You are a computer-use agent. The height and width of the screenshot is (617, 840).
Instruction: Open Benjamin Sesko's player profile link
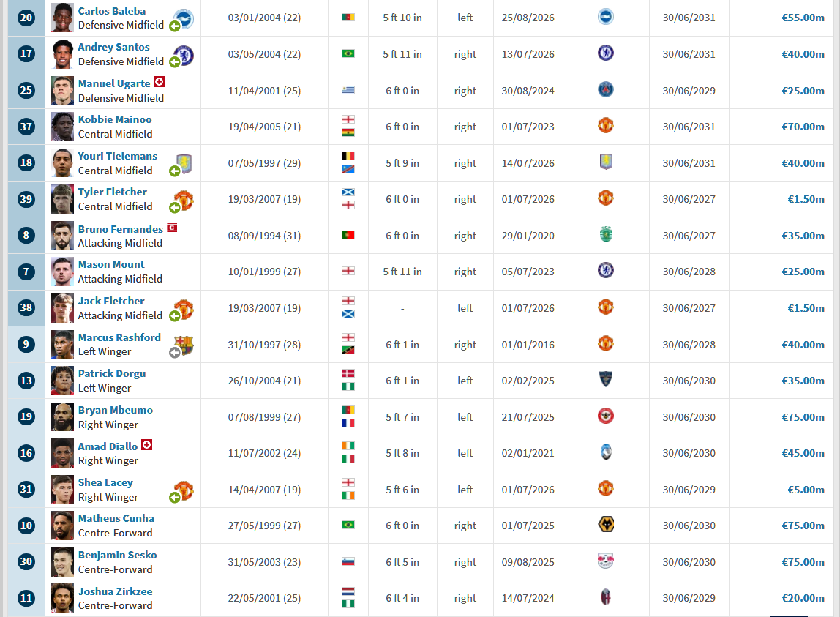pos(117,555)
